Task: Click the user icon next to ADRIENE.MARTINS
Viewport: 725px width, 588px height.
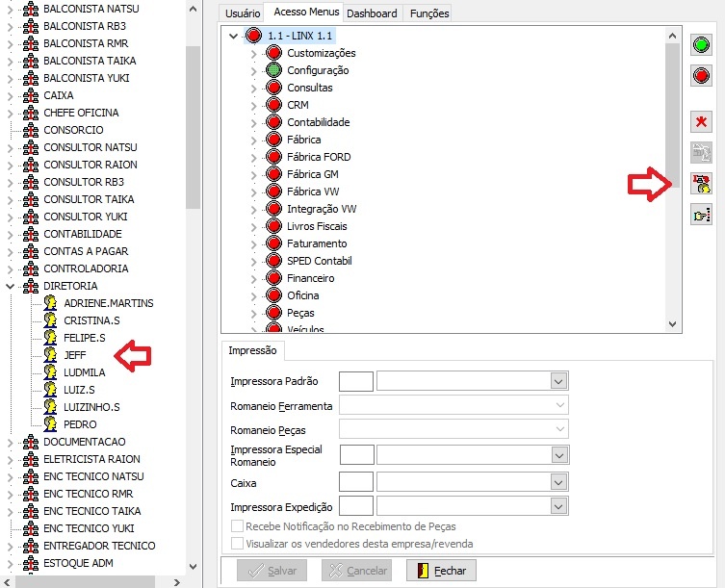Action: tap(50, 303)
